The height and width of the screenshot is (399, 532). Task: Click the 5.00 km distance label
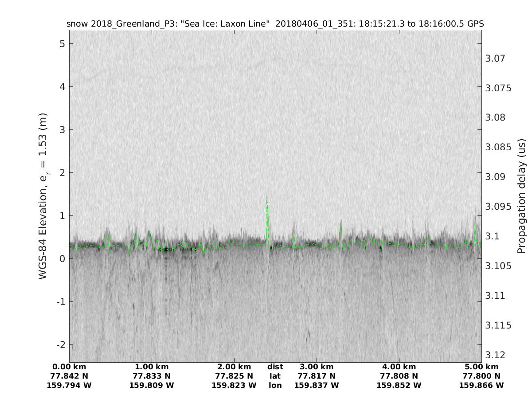pyautogui.click(x=481, y=367)
